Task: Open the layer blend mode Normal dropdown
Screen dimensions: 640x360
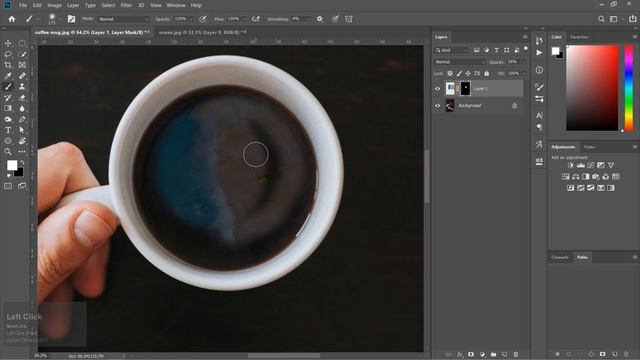Action: click(460, 62)
